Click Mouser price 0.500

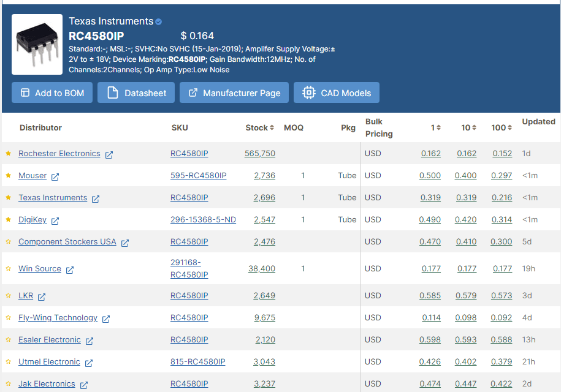coord(430,175)
